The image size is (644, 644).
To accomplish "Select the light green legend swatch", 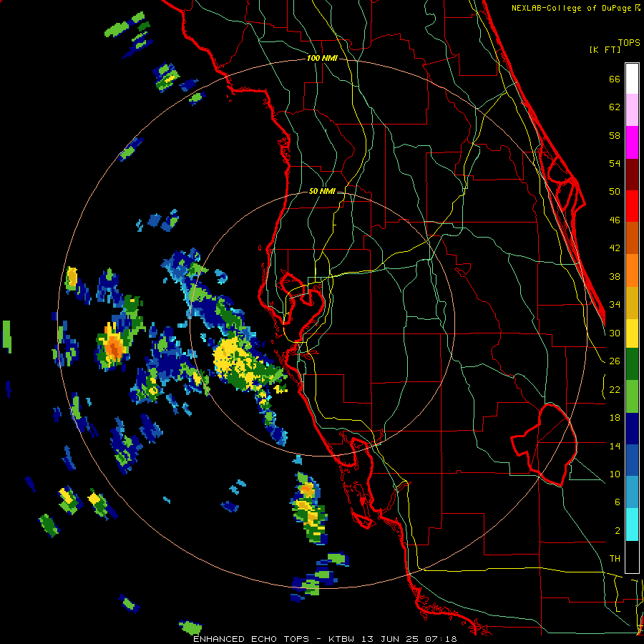I will pyautogui.click(x=632, y=396).
